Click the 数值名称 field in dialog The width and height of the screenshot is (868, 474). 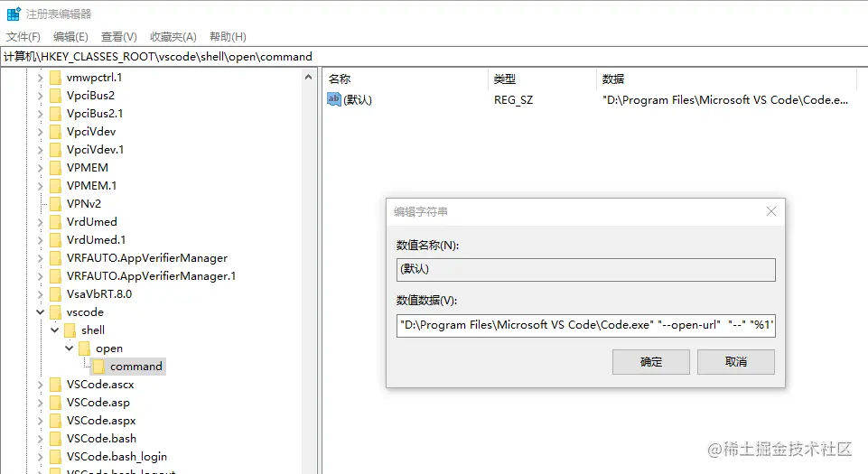tap(585, 270)
